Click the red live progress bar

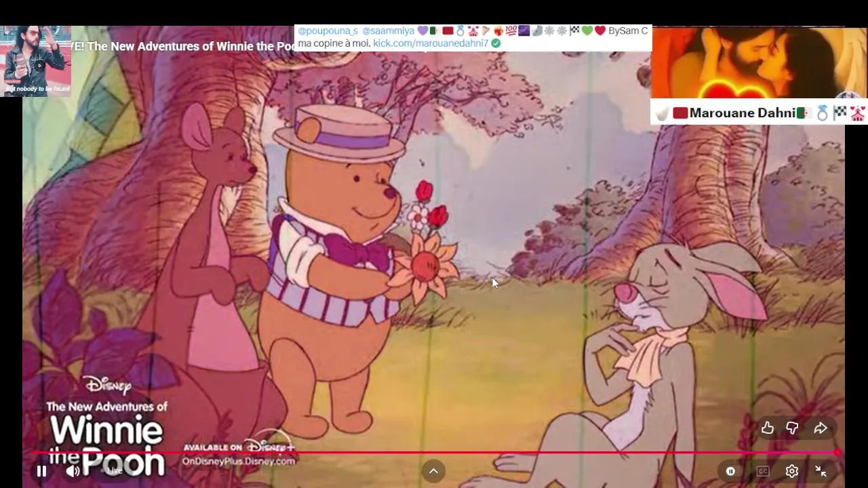point(434,452)
